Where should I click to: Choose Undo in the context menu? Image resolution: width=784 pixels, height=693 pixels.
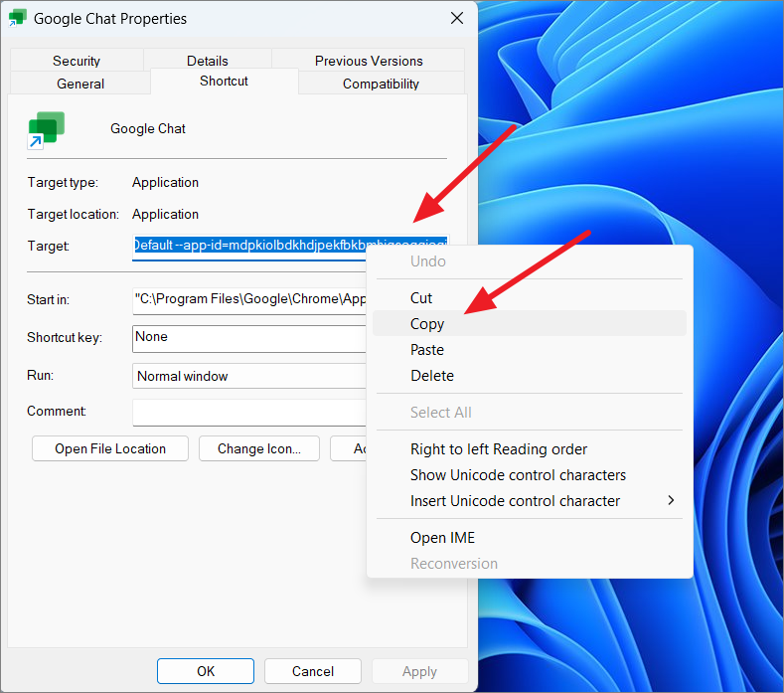(x=530, y=261)
